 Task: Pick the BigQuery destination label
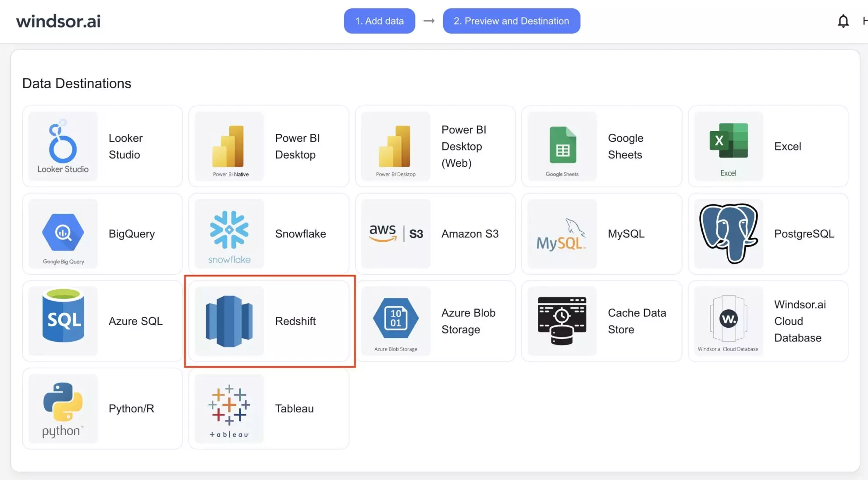click(132, 233)
